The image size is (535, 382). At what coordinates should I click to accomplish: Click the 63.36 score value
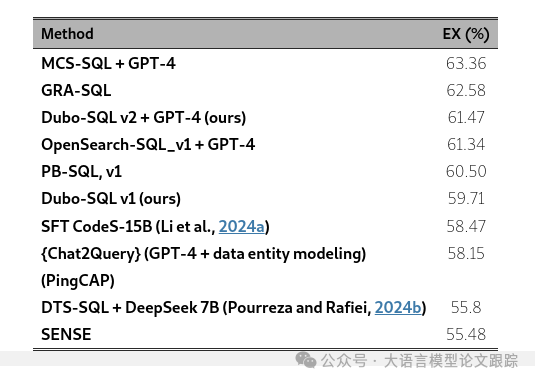point(466,64)
